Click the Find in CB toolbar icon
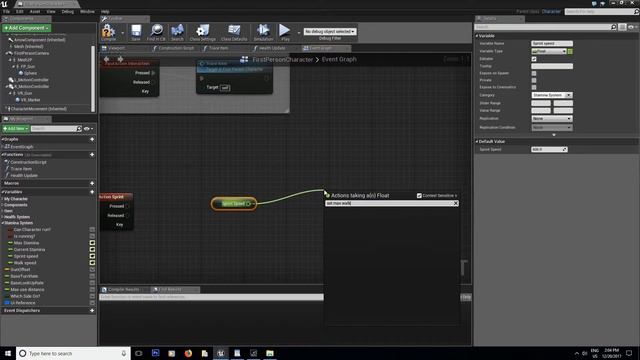The height and width of the screenshot is (360, 640). 156,32
